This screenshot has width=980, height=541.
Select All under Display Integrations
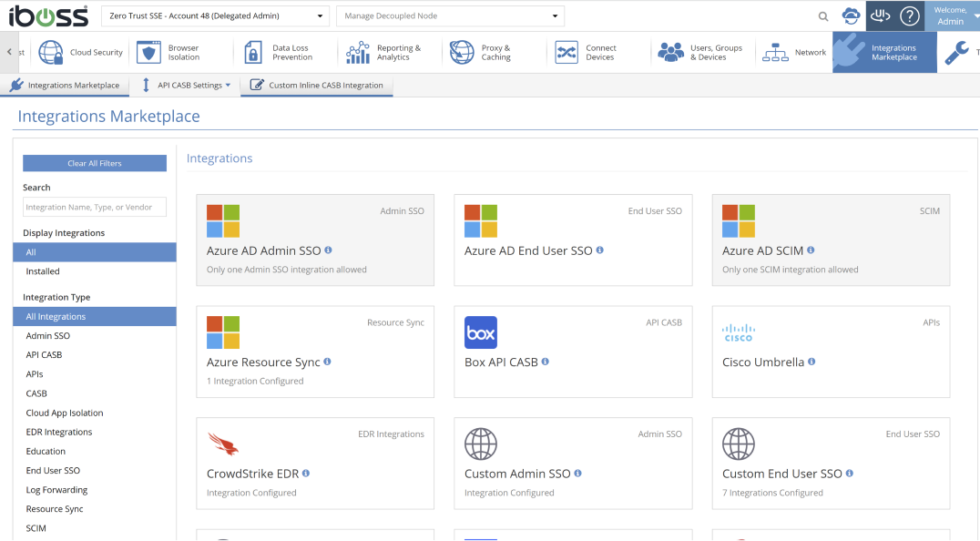pos(95,251)
